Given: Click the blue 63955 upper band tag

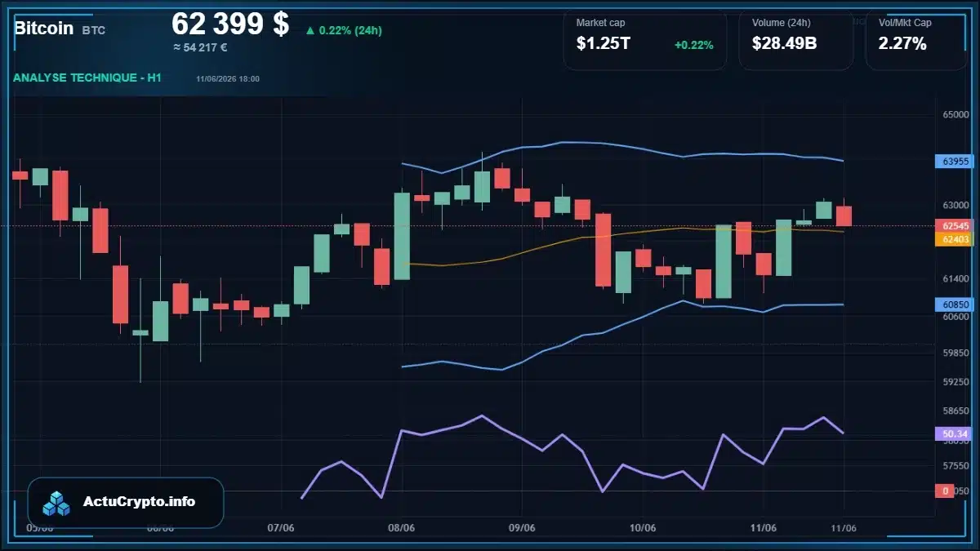Looking at the screenshot, I should tap(955, 162).
